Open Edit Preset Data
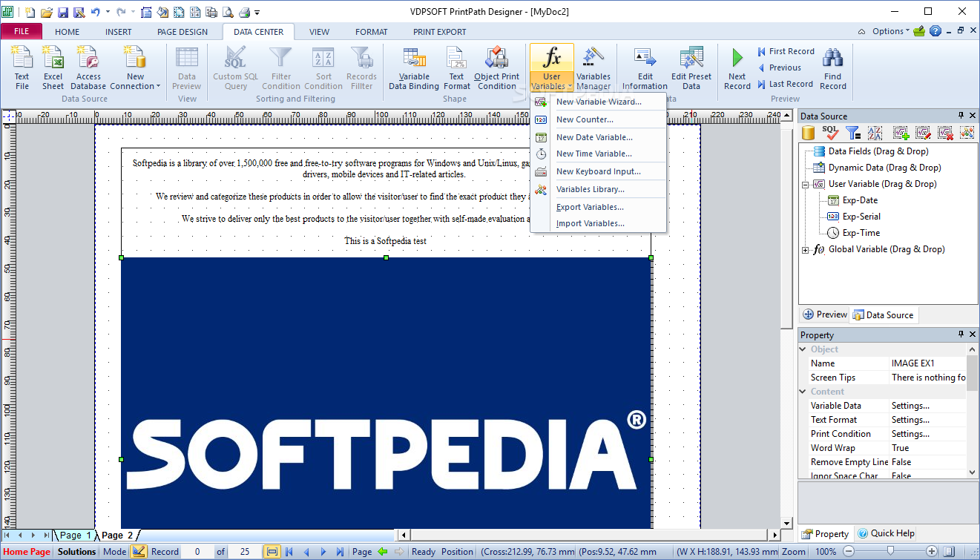 pos(691,67)
